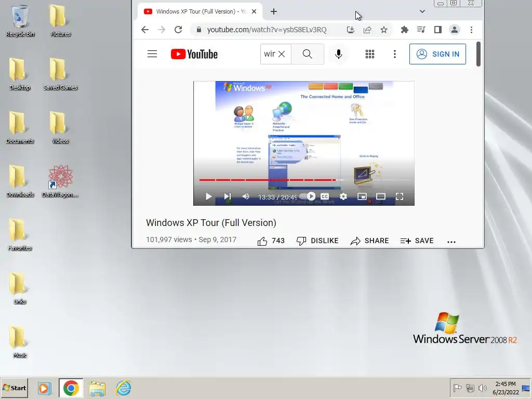Launch Internet Explorer from taskbar

pyautogui.click(x=124, y=388)
